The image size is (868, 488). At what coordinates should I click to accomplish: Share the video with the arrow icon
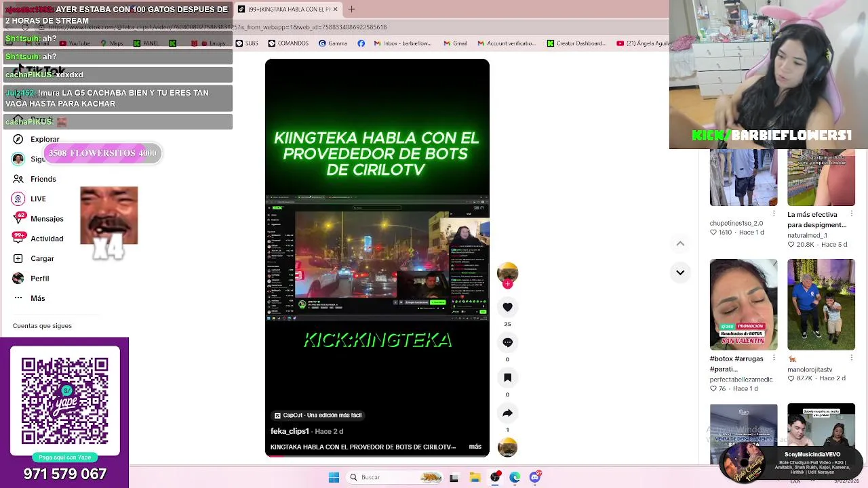click(x=507, y=413)
